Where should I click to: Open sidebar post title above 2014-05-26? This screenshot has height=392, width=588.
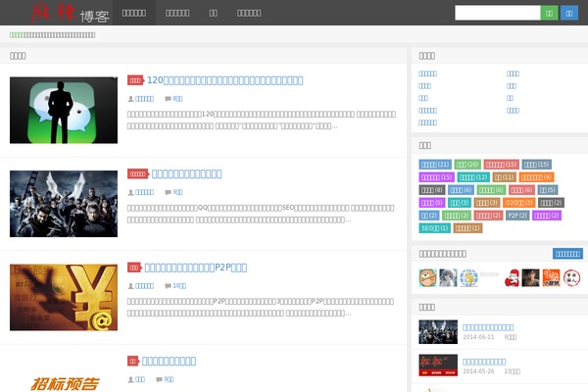click(x=484, y=362)
